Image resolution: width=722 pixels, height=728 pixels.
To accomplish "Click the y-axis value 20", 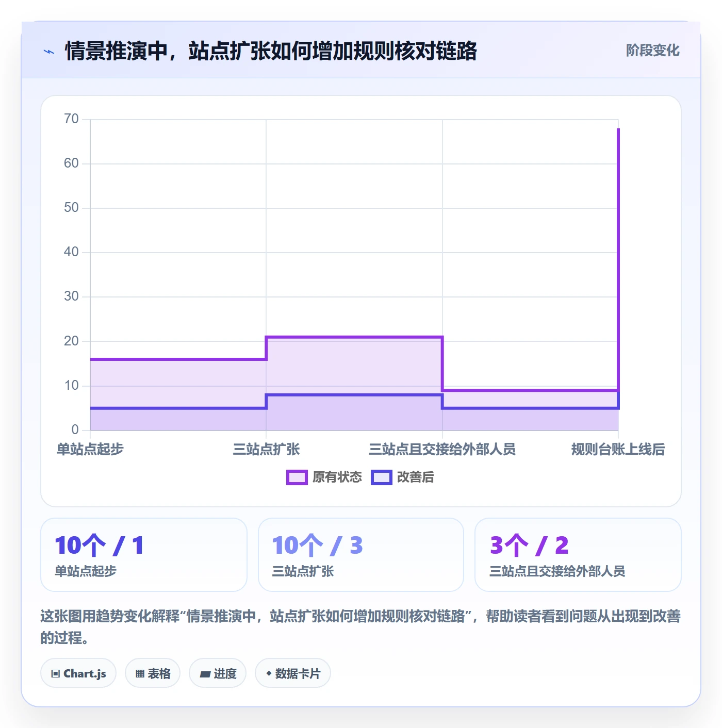I will [x=71, y=341].
